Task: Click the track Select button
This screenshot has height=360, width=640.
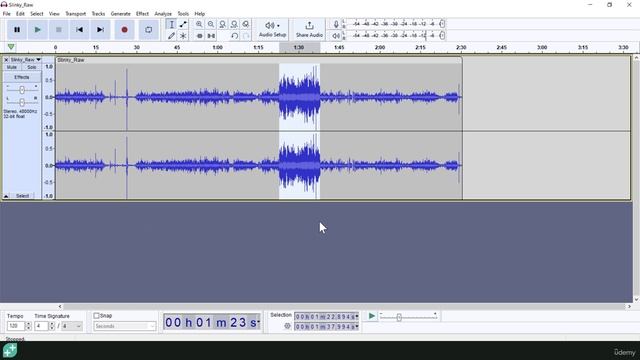Action: pyautogui.click(x=22, y=196)
